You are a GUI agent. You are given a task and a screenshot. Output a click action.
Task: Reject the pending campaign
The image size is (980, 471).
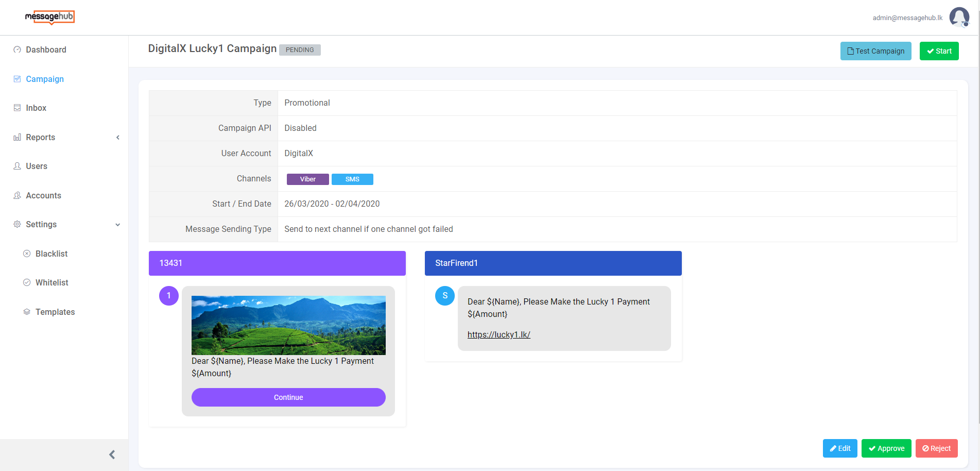[936, 448]
